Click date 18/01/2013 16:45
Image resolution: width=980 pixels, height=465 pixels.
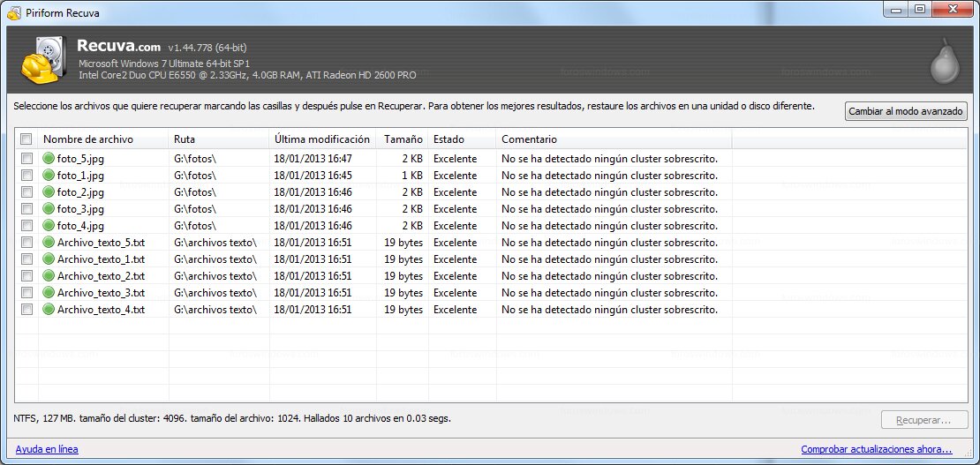(x=313, y=176)
